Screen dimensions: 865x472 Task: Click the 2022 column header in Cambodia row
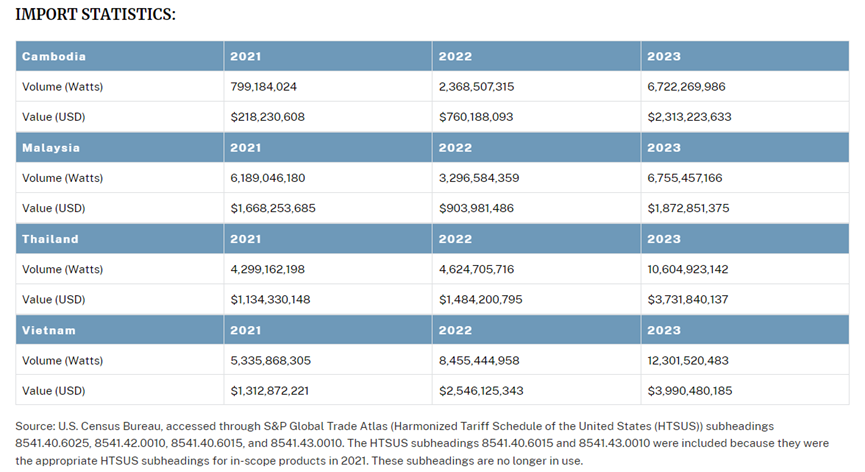[536, 56]
